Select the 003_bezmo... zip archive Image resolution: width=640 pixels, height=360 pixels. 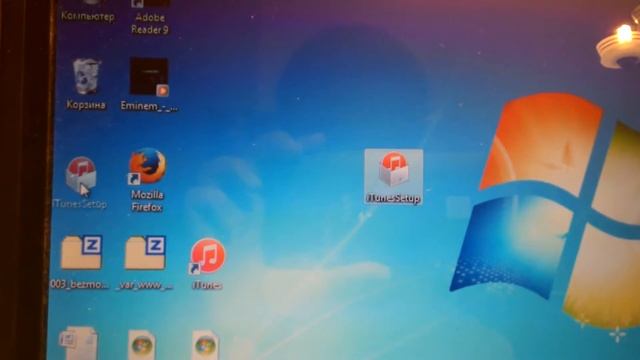pyautogui.click(x=80, y=262)
